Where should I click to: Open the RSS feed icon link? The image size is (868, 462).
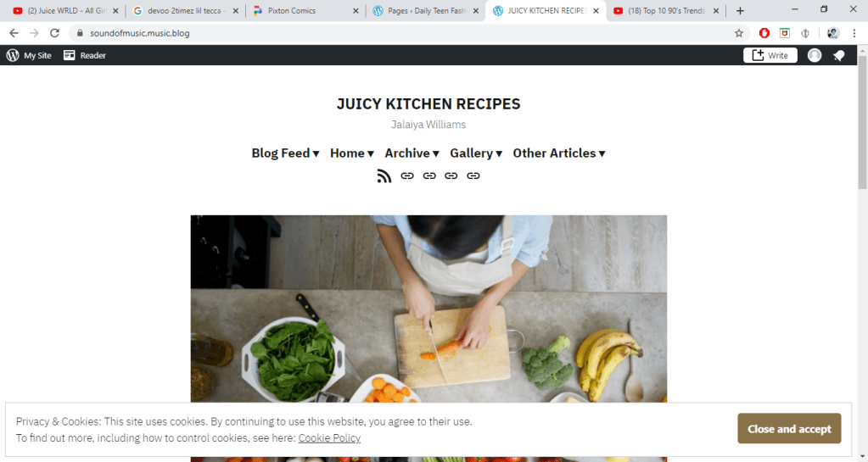coord(384,176)
